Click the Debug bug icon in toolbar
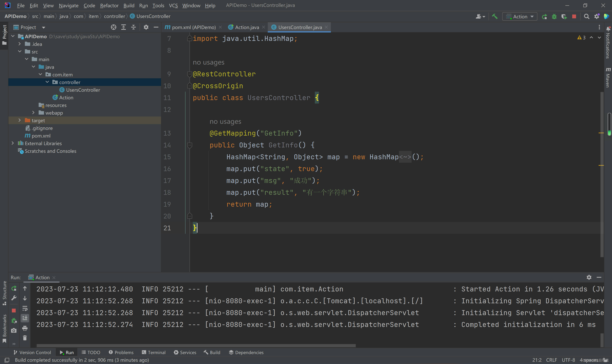Image resolution: width=612 pixels, height=364 pixels. [554, 16]
